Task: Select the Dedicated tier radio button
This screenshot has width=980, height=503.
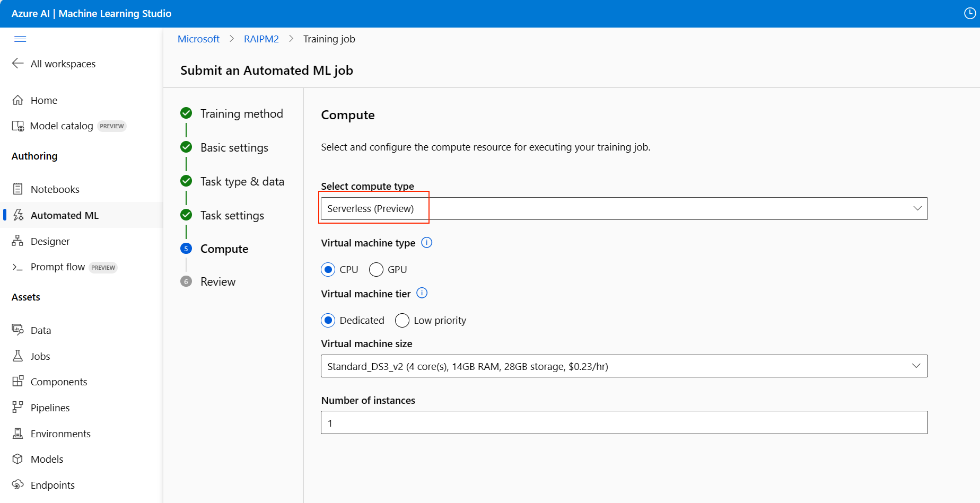Action: point(328,321)
